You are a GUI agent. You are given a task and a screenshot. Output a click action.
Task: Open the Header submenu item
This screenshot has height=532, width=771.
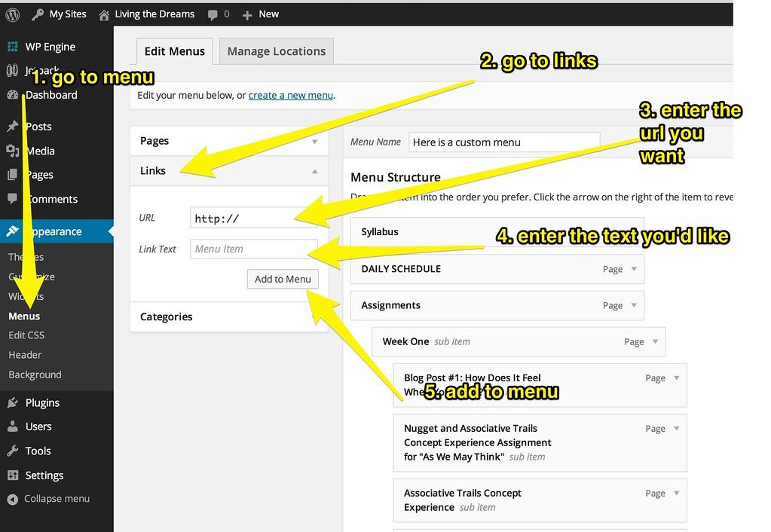pos(25,355)
